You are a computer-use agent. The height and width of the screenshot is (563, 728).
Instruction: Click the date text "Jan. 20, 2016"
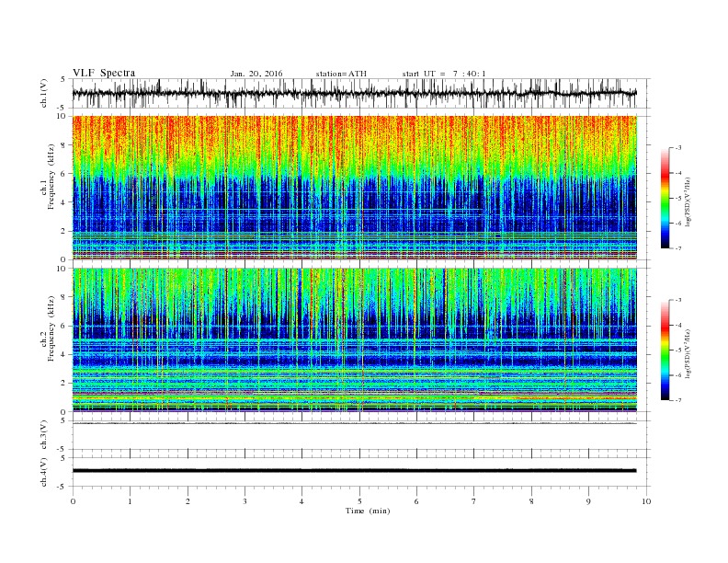[256, 74]
